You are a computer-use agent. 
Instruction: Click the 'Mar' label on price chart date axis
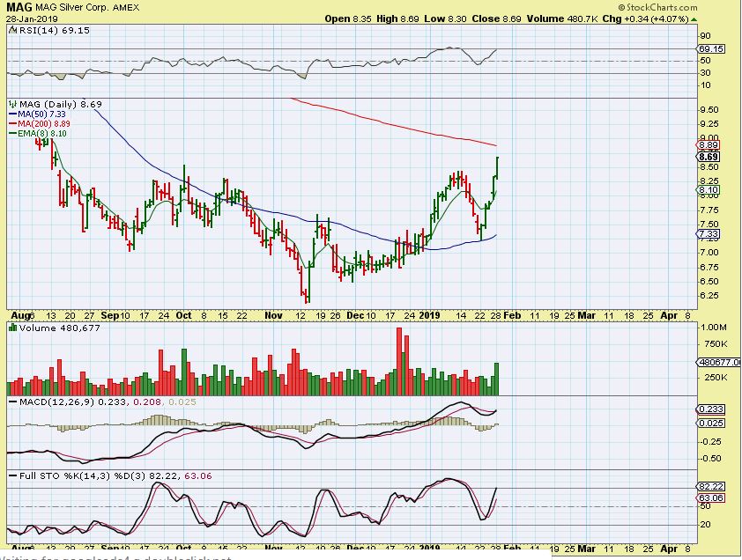pos(586,315)
